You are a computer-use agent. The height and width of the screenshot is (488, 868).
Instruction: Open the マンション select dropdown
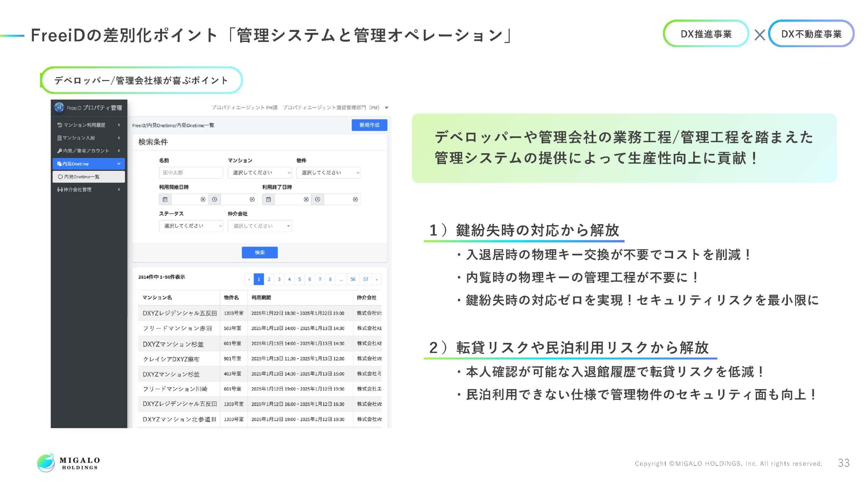point(260,172)
